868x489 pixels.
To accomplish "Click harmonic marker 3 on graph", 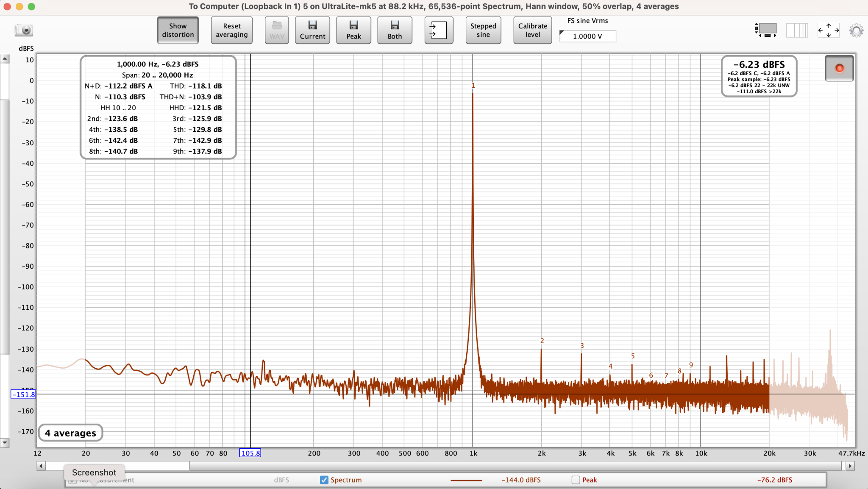I will [582, 346].
